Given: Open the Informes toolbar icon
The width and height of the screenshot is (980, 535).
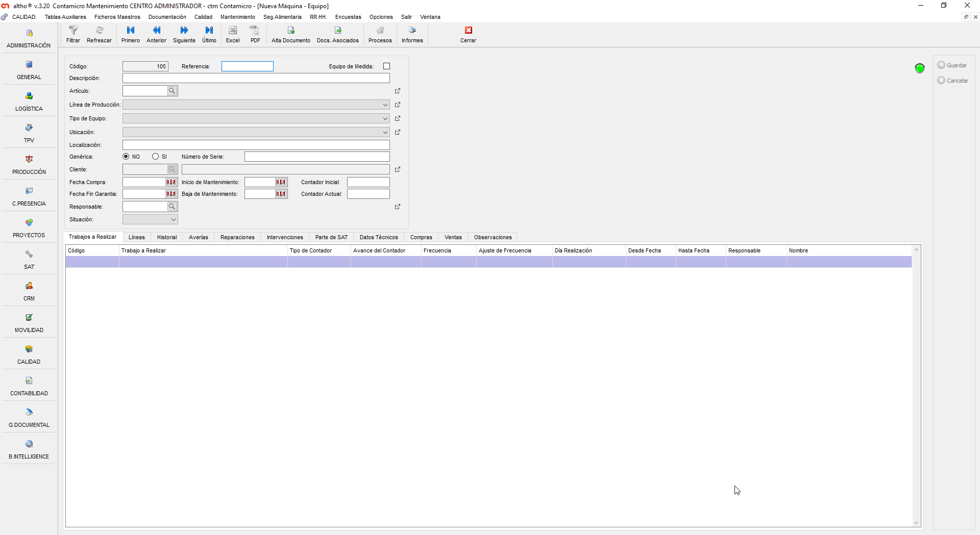Looking at the screenshot, I should tap(412, 31).
